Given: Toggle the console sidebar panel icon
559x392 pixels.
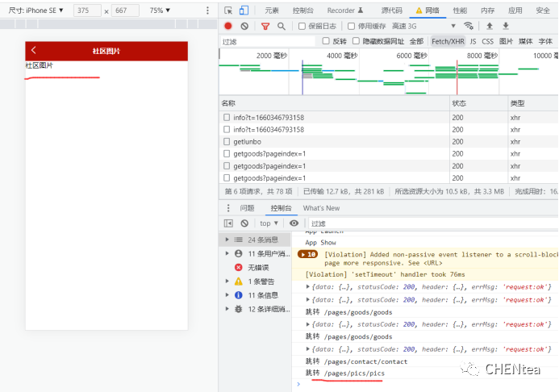Looking at the screenshot, I should click(228, 223).
